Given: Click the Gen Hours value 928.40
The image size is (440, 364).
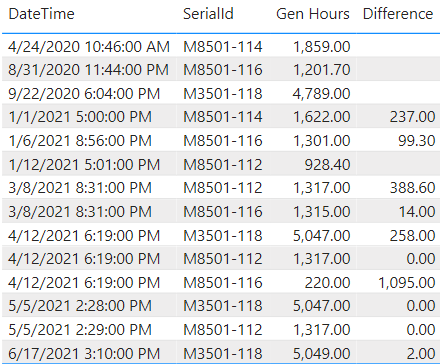Looking at the screenshot, I should (327, 165).
